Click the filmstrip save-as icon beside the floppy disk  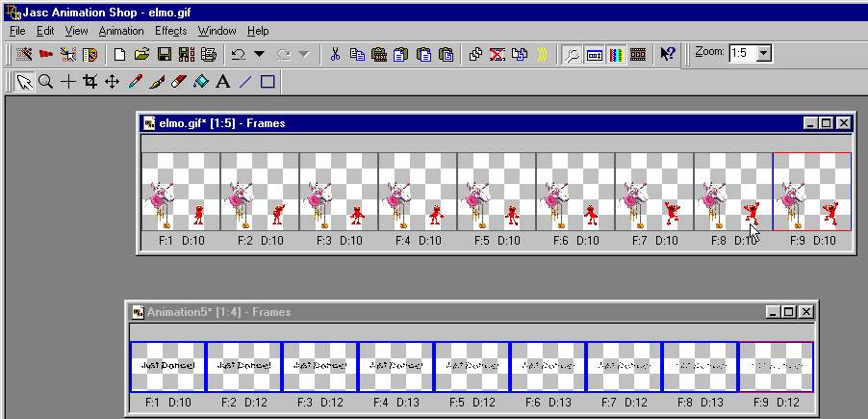coord(187,54)
